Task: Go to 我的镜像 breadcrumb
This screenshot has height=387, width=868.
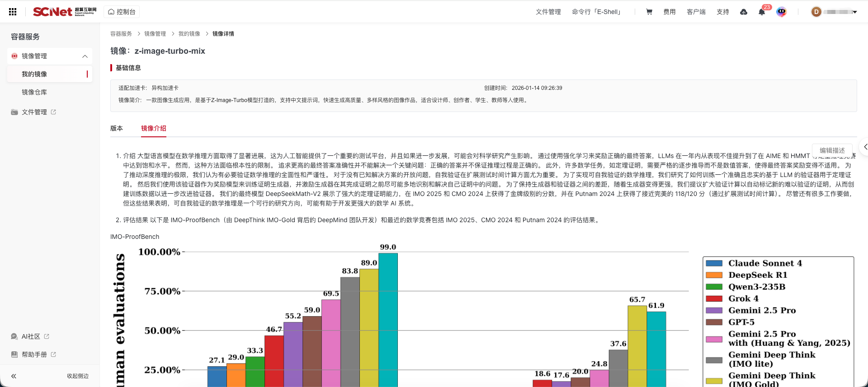Action: click(x=189, y=34)
